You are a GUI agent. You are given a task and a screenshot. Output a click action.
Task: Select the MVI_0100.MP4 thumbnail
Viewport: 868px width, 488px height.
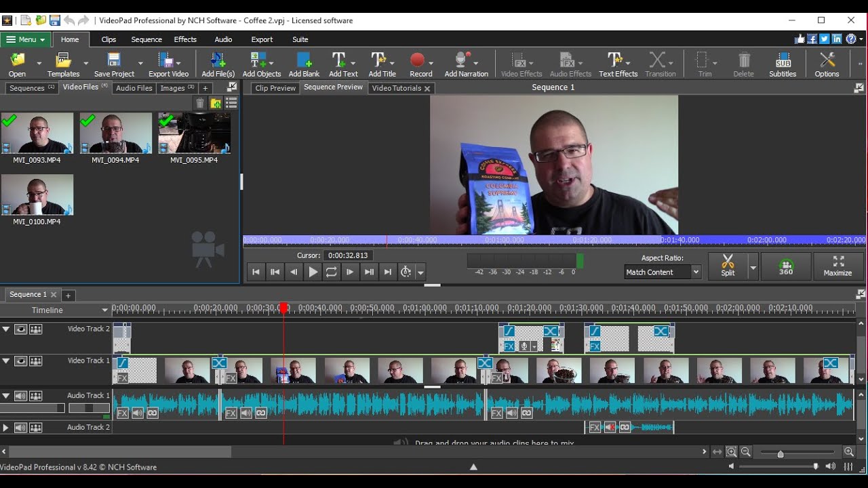point(37,195)
